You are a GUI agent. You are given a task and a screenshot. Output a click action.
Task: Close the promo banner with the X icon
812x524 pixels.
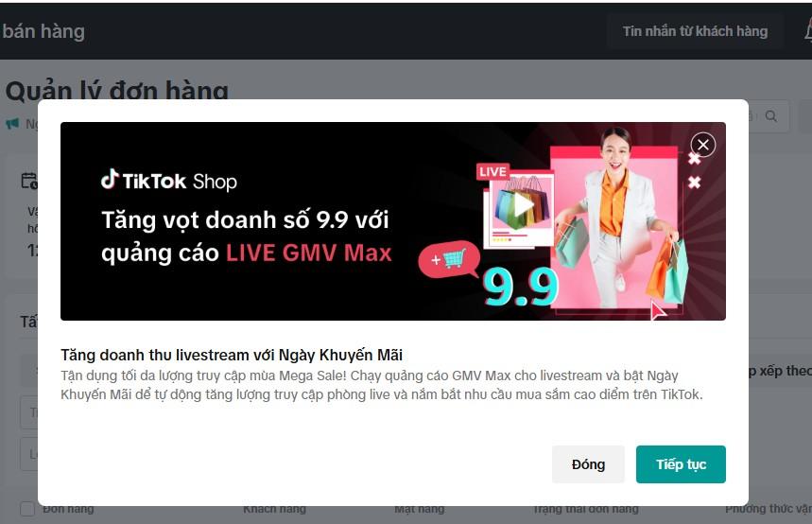(702, 145)
